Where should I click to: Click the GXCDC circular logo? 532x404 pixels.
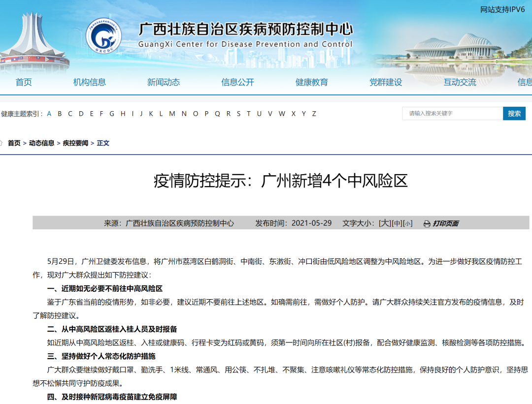click(103, 35)
